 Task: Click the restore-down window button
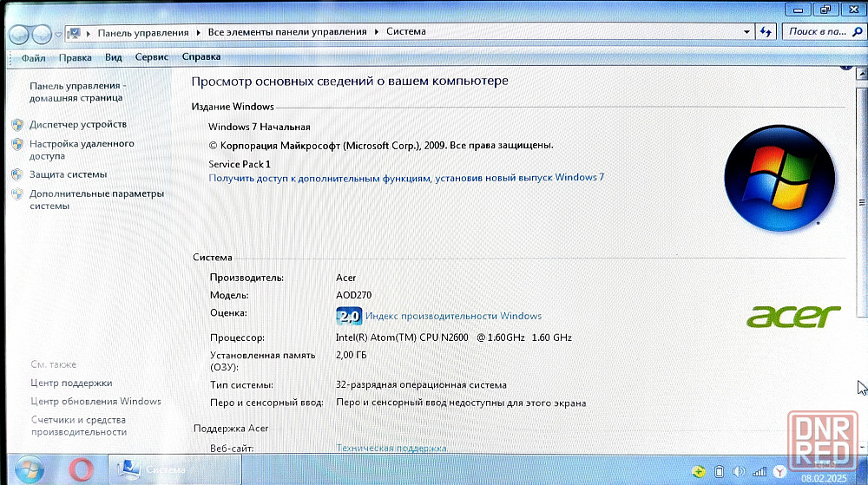825,10
